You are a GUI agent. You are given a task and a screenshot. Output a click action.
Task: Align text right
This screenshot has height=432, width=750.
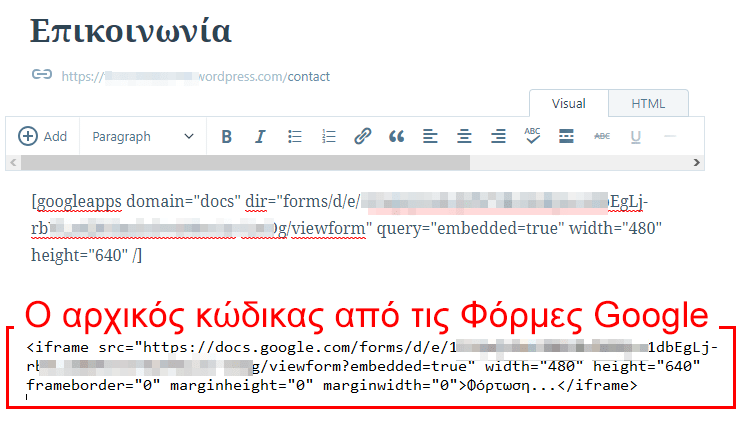pos(498,136)
